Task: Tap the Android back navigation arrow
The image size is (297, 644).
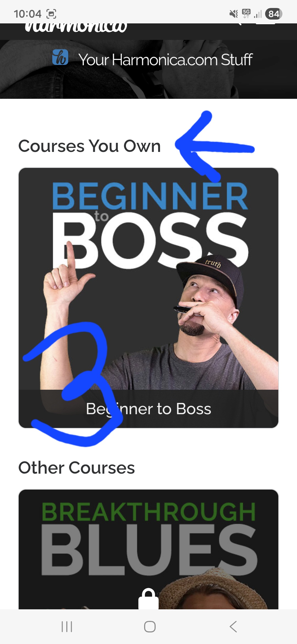Action: 233,626
